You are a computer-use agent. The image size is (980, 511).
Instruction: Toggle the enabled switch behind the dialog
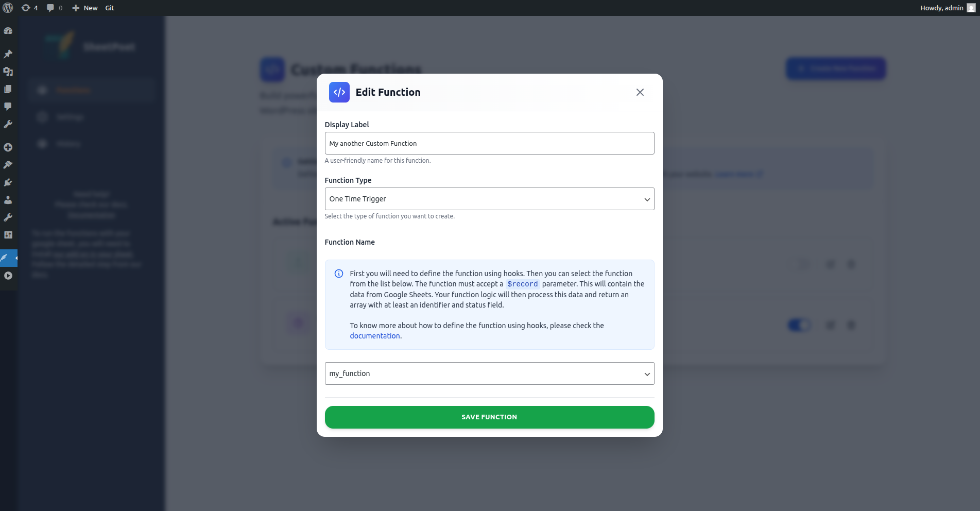click(x=799, y=325)
